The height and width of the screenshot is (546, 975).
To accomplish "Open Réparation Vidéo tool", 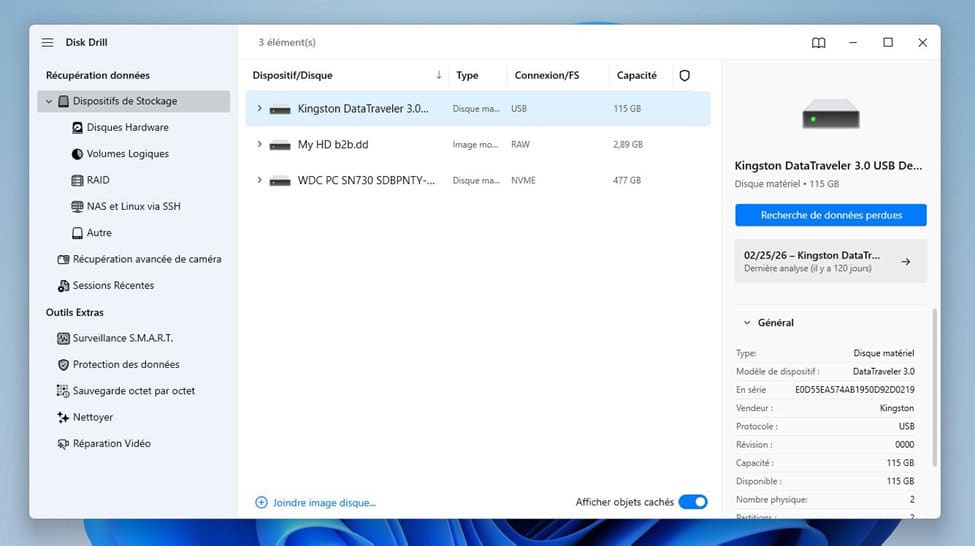I will (x=104, y=443).
